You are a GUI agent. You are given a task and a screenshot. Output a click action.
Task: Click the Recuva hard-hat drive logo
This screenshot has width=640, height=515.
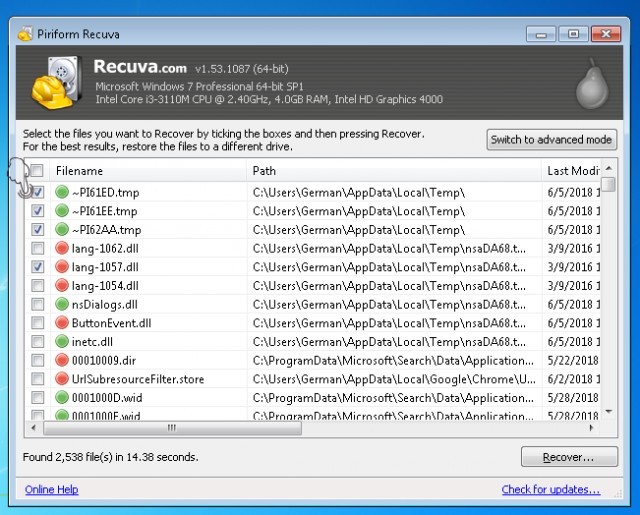click(x=56, y=83)
